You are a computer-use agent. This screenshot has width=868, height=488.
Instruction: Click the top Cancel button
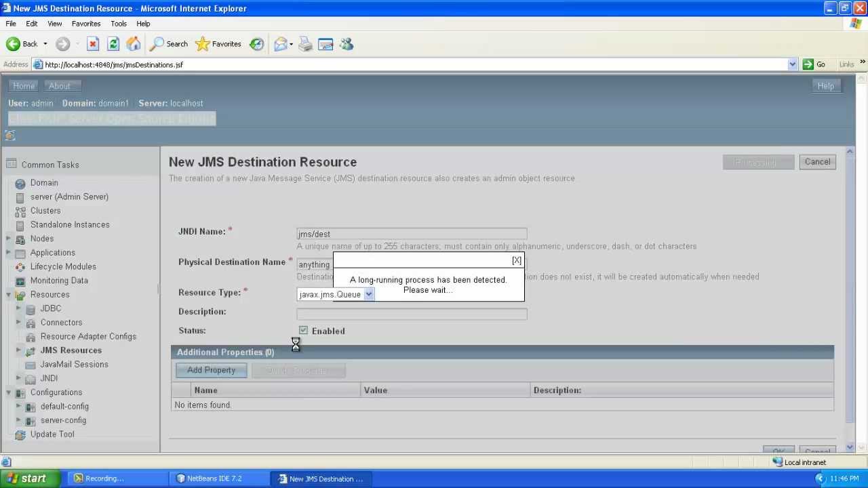coord(817,162)
